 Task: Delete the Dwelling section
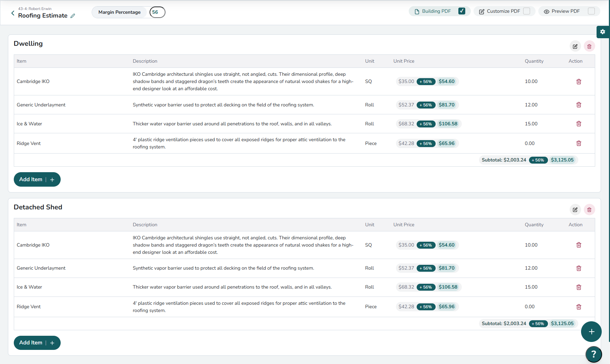[589, 46]
